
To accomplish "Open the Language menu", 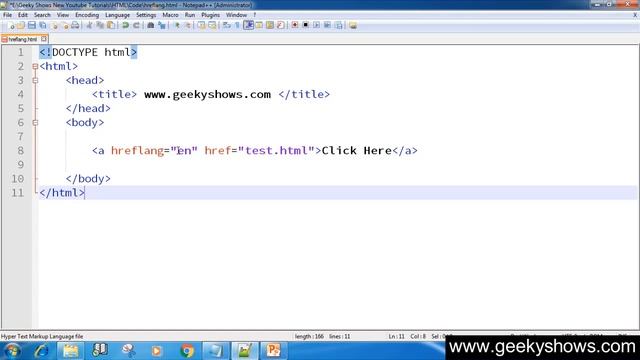I will point(117,15).
